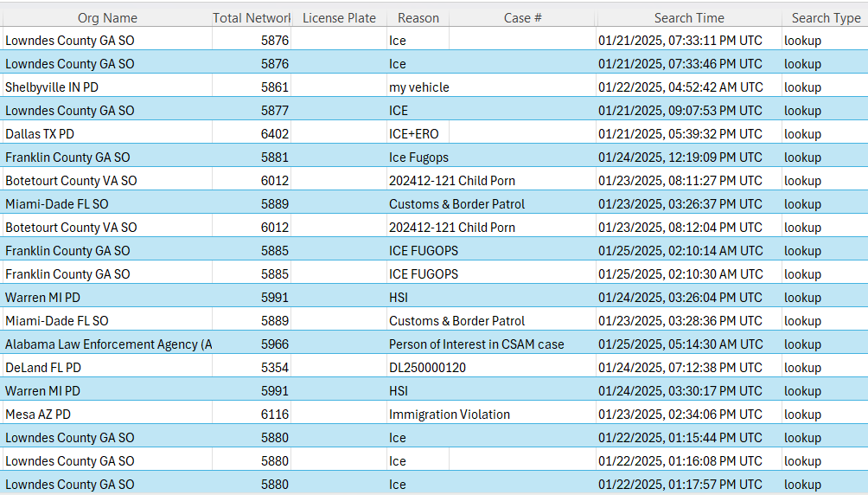Select the 'Ice Fugops' reason cell
Viewport: 868px width, 495px height.
pyautogui.click(x=418, y=157)
